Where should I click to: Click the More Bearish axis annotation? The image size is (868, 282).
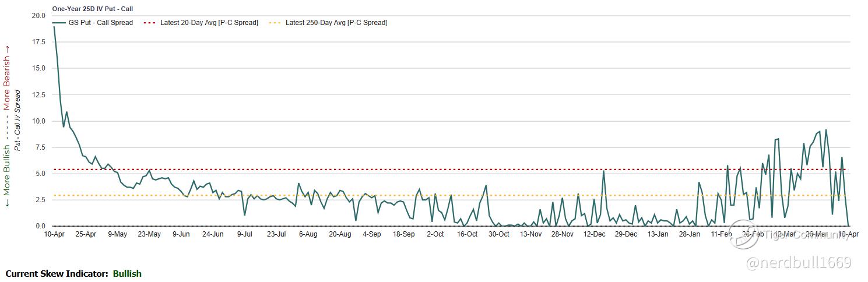(7, 79)
